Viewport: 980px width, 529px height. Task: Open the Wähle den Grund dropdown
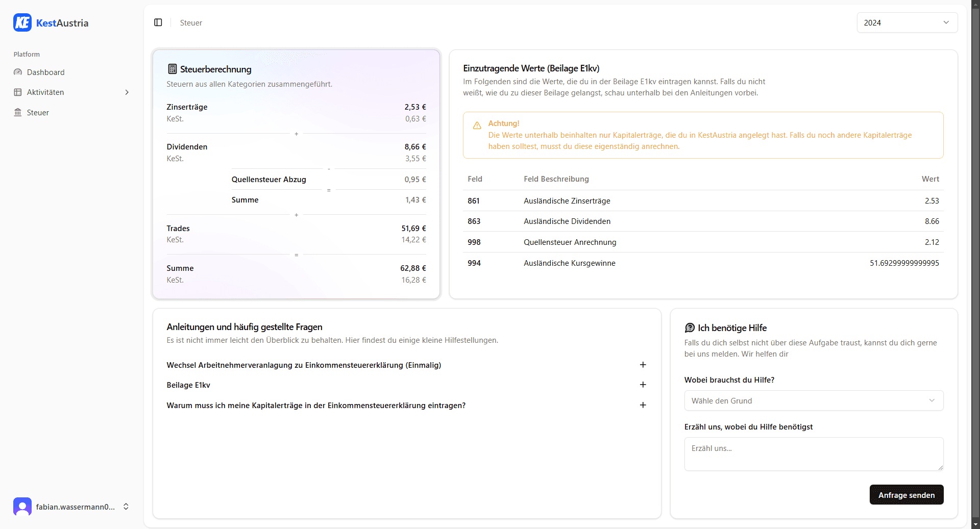click(x=814, y=400)
